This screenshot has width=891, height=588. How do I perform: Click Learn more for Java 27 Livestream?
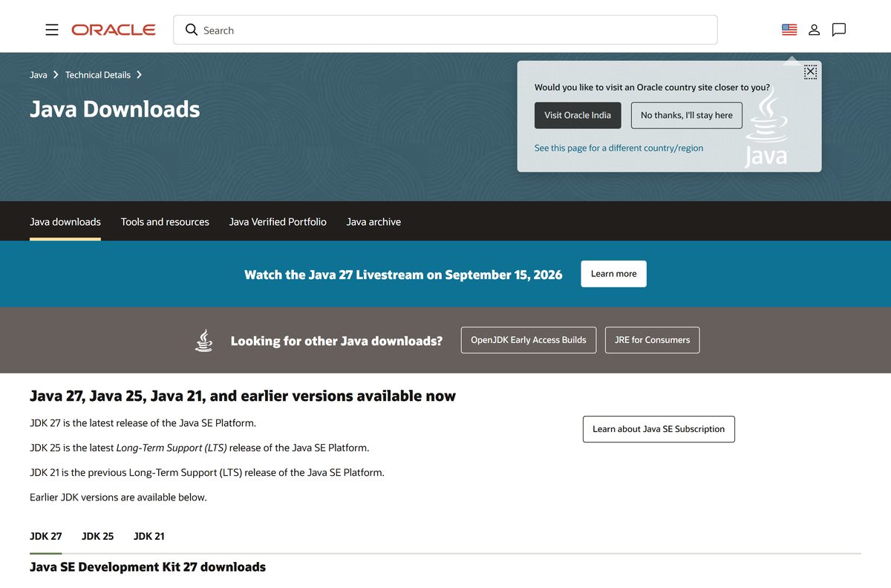tap(614, 274)
